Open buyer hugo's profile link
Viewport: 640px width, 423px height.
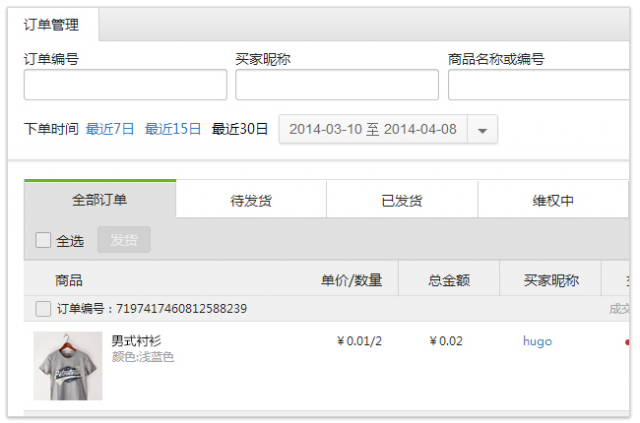pyautogui.click(x=537, y=341)
